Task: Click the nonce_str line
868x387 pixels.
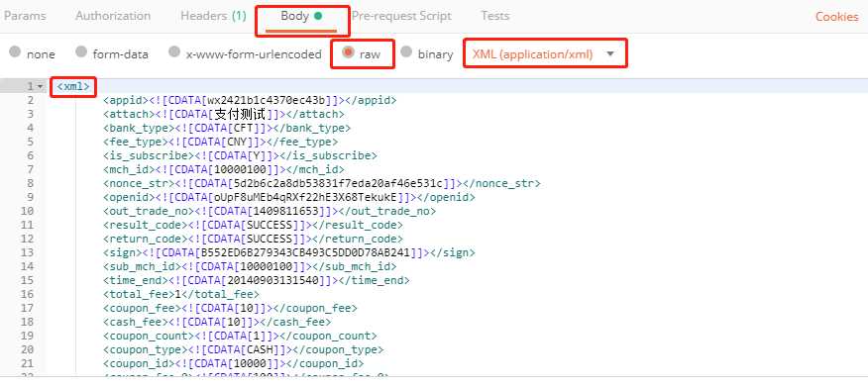Action: [322, 183]
